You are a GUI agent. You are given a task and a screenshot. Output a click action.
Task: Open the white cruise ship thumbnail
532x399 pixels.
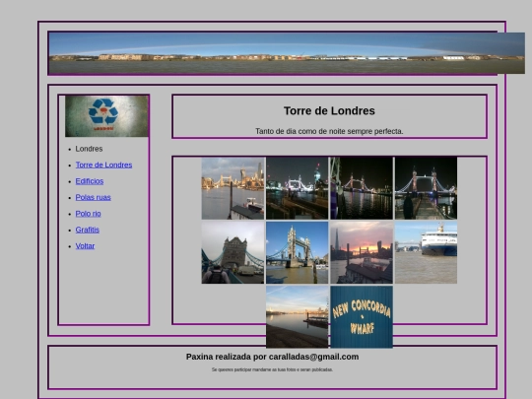(427, 252)
